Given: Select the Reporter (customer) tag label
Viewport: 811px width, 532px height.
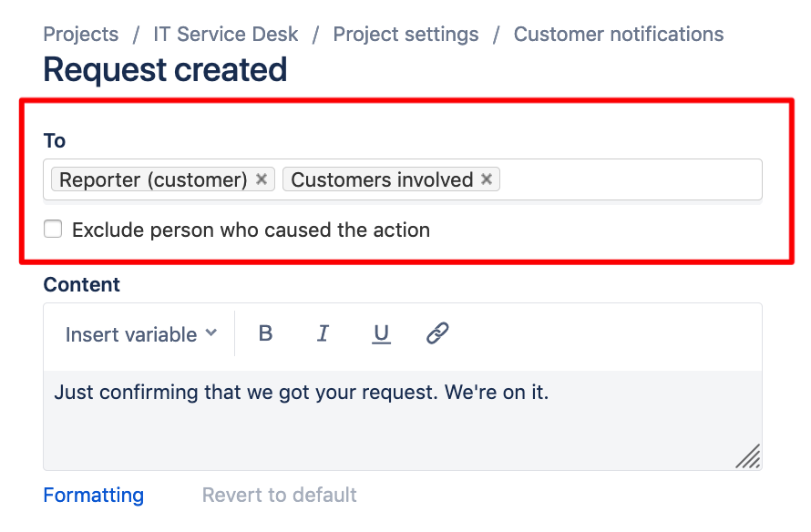Looking at the screenshot, I should (153, 180).
